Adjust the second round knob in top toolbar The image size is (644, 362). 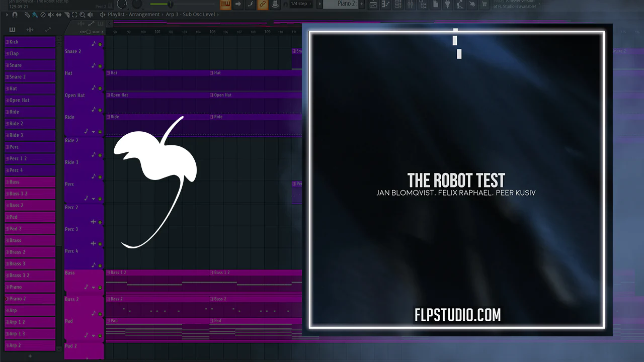pyautogui.click(x=137, y=4)
